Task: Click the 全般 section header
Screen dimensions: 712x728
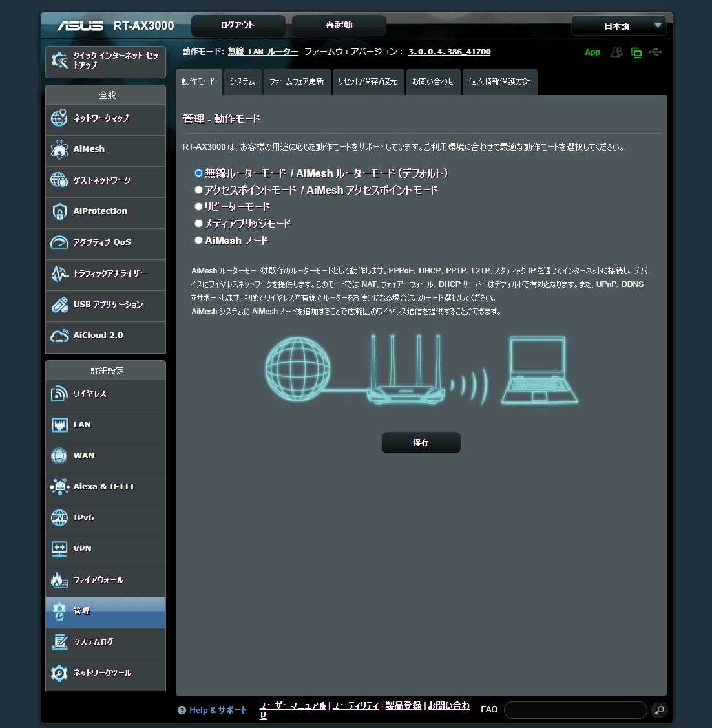Action: [x=106, y=94]
